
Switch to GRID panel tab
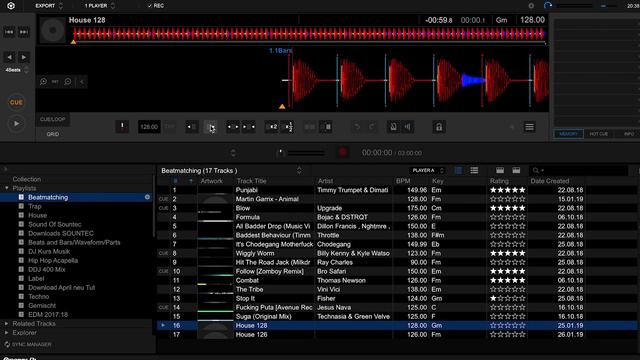point(53,134)
